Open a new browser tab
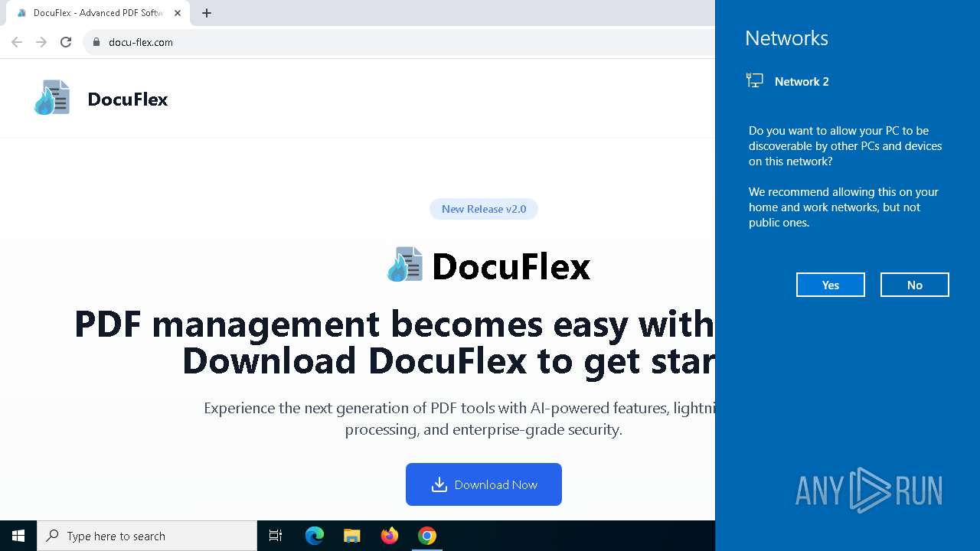This screenshot has width=980, height=551. point(207,13)
